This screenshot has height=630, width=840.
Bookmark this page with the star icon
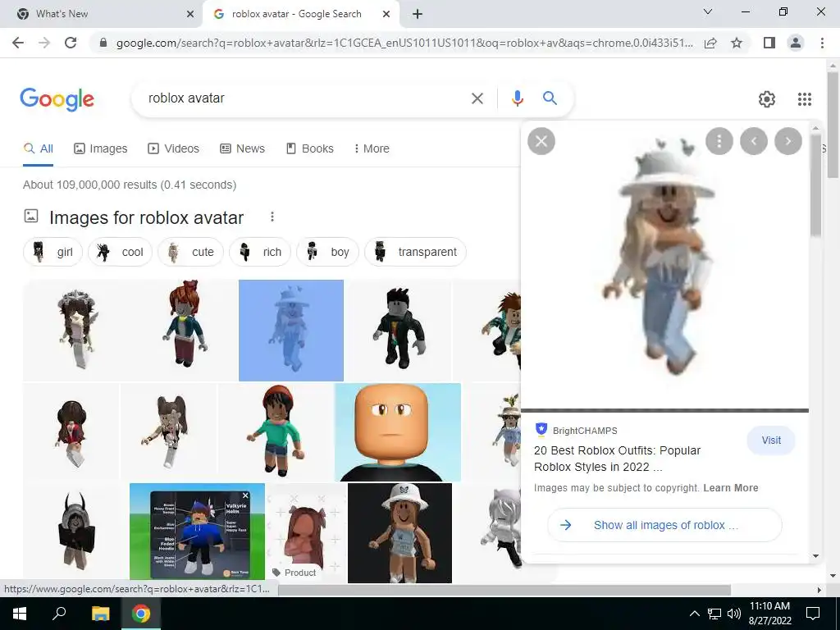coord(737,43)
